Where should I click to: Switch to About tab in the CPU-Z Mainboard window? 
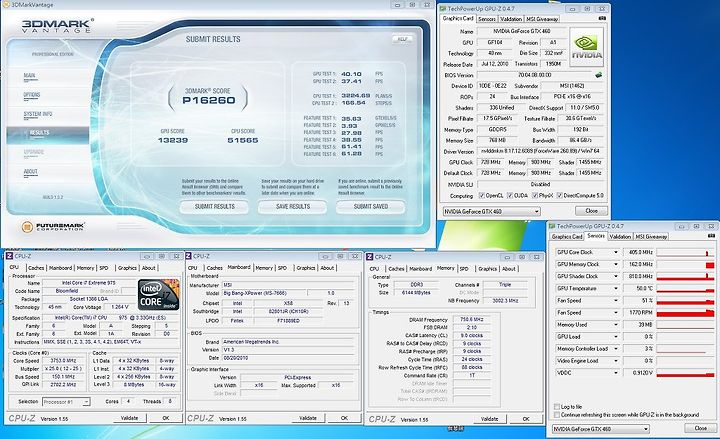pos(327,268)
